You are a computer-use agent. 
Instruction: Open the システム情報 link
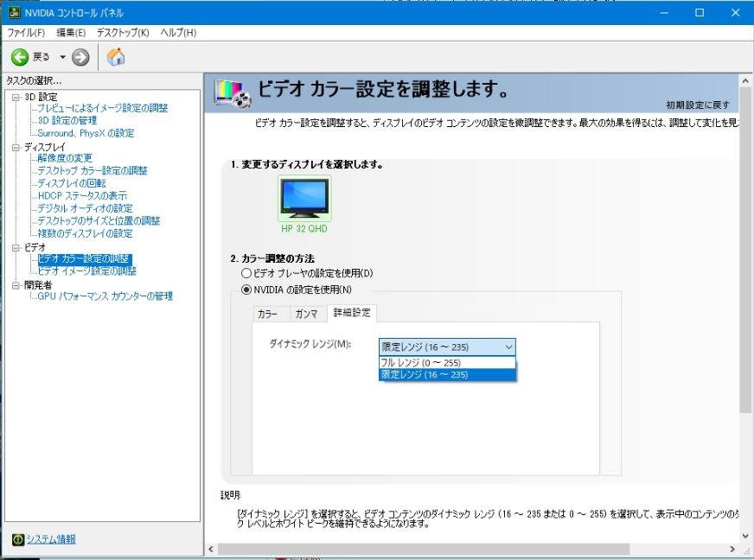[x=51, y=539]
